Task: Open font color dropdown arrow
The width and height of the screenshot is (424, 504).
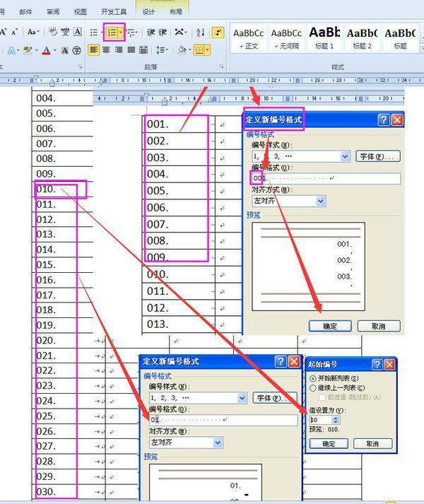Action: point(54,50)
